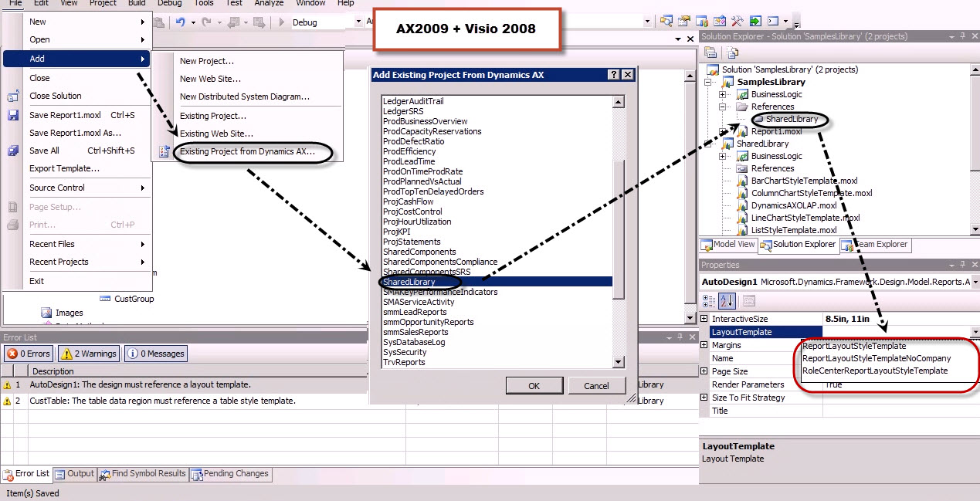Click the Paste icon in the toolbar
This screenshot has height=501, width=980.
coord(158,22)
